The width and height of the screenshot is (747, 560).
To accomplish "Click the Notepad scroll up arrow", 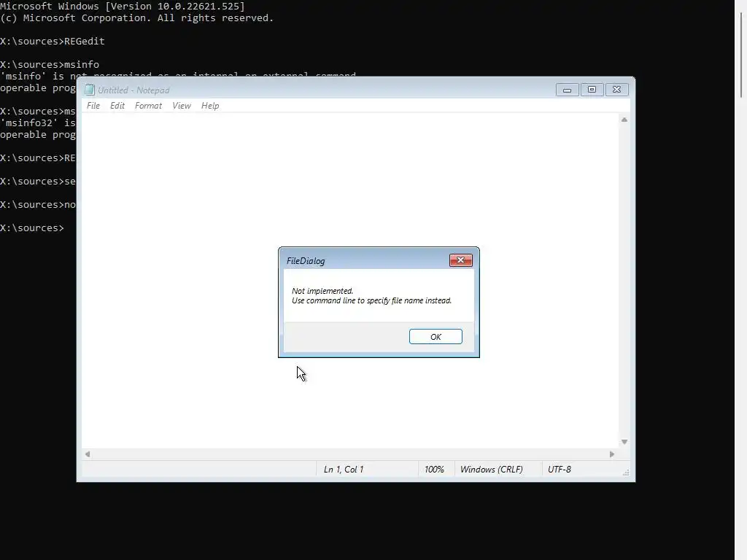I will click(x=624, y=120).
